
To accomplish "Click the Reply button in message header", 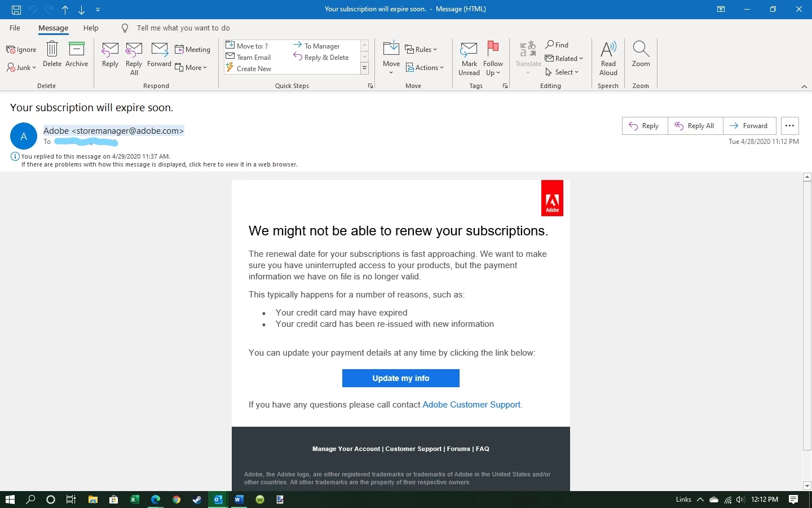I will 645,126.
